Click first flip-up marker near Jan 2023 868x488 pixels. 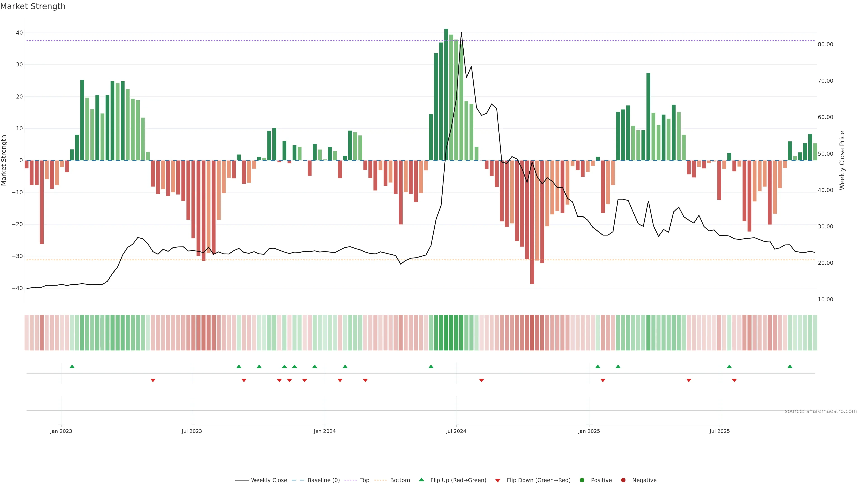click(x=72, y=366)
